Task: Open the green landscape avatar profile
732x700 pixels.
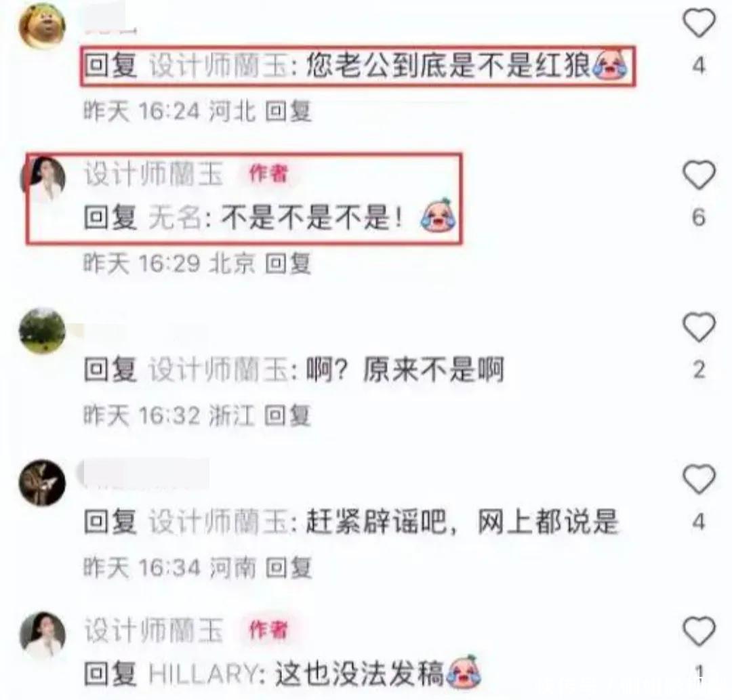Action: tap(42, 331)
